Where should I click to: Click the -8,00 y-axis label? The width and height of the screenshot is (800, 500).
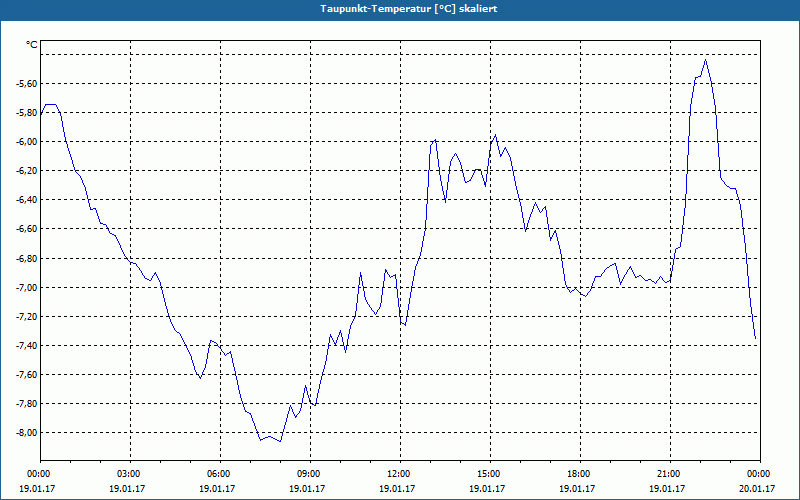(x=28, y=433)
